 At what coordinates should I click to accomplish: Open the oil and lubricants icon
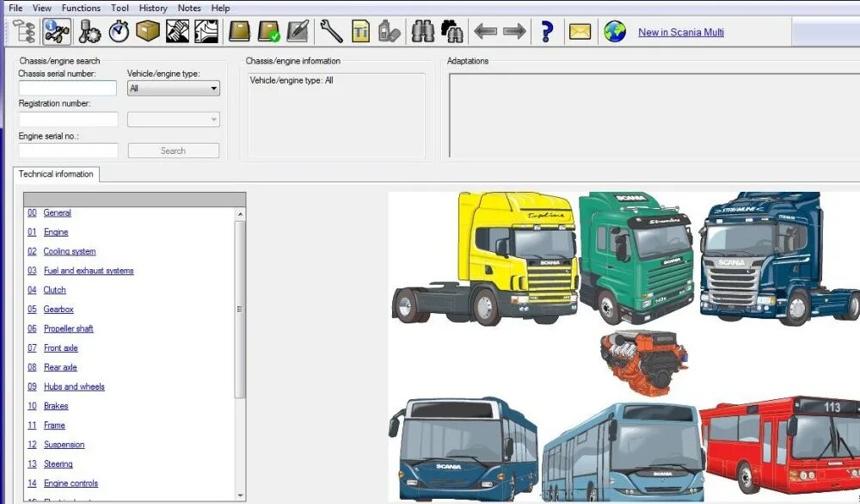pos(387,31)
